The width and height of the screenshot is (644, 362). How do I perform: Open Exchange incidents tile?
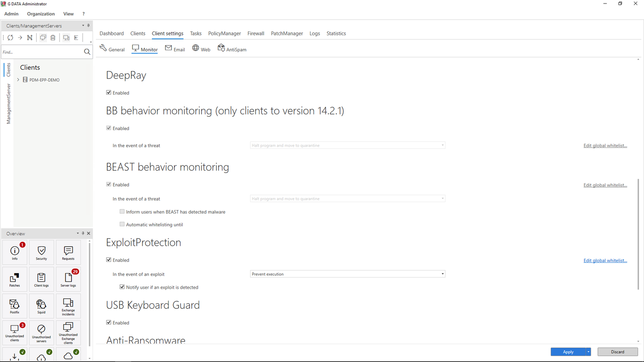68,306
